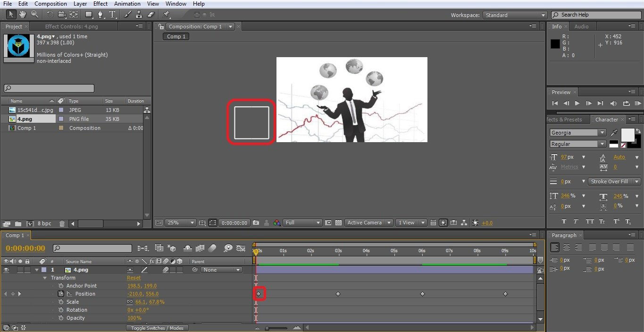Screen dimensions: 644x332
Task: Take a snapshot of the composition
Action: tap(256, 222)
